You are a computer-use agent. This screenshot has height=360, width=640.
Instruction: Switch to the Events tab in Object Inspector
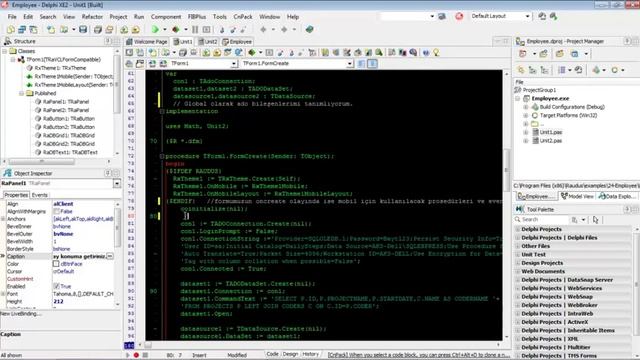point(40,195)
